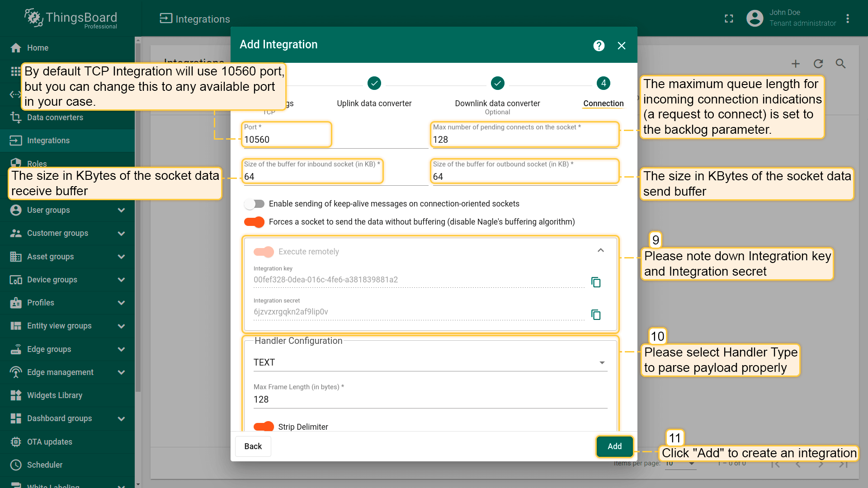Copy the Integration secret to clipboard
Viewport: 868px width, 488px height.
pyautogui.click(x=596, y=314)
